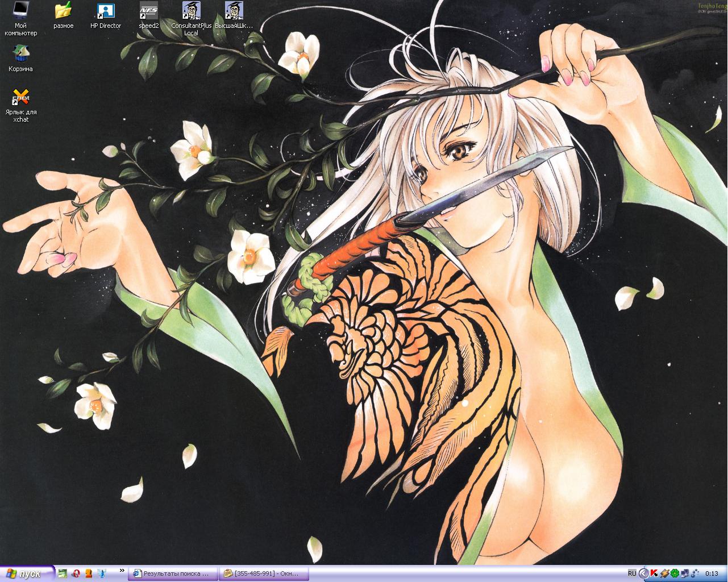Switch to [355-485-991] taskbar window

click(263, 573)
